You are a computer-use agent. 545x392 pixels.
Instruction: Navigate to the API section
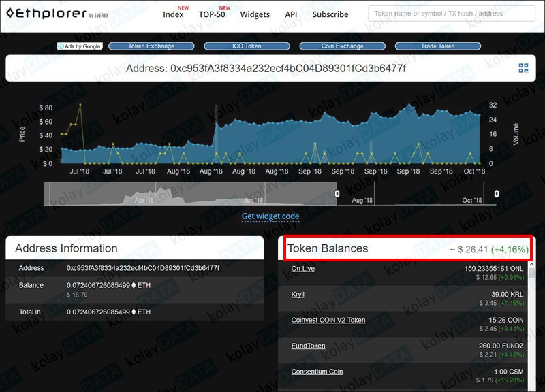pos(291,14)
